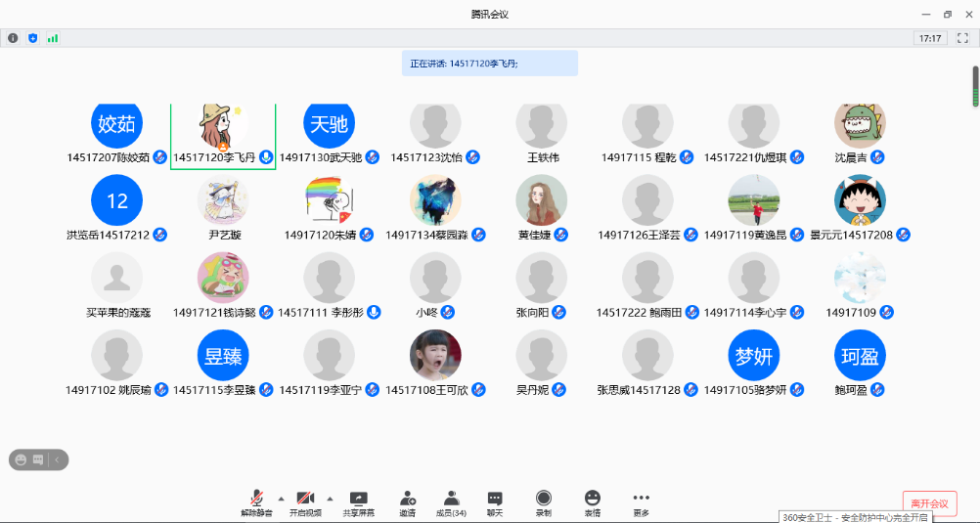Click the Leave Meeting (离开会议) button
Image resolution: width=980 pixels, height=523 pixels.
pos(928,503)
